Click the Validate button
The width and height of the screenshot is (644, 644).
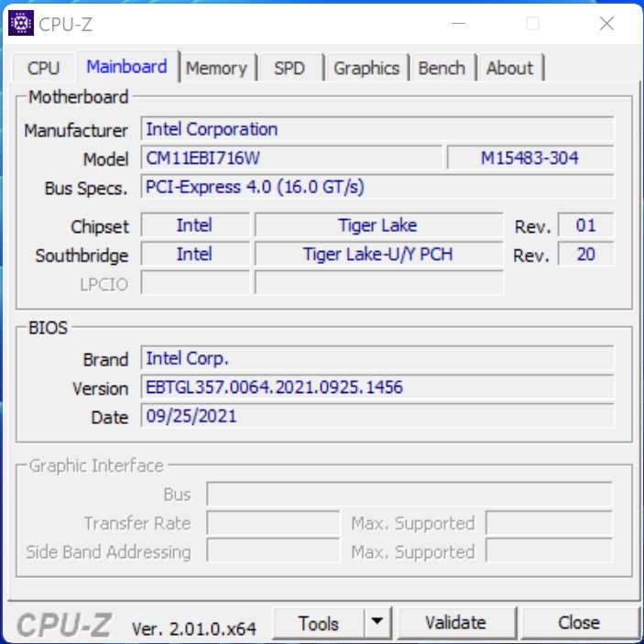[456, 623]
